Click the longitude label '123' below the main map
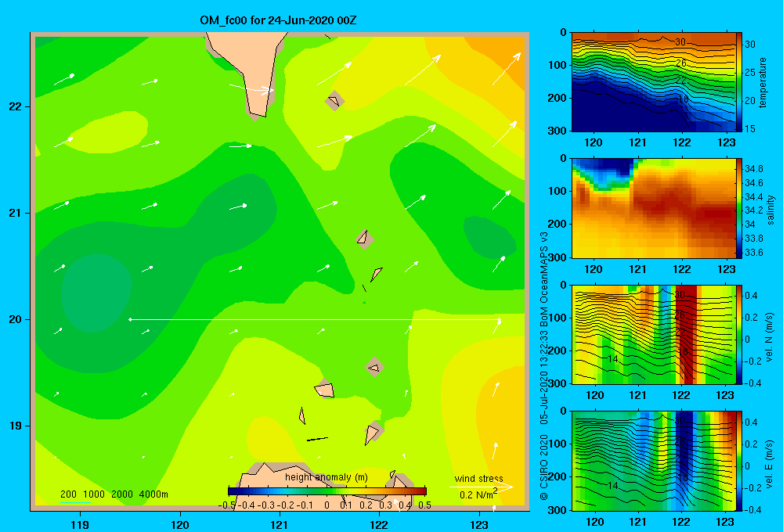 (479, 524)
